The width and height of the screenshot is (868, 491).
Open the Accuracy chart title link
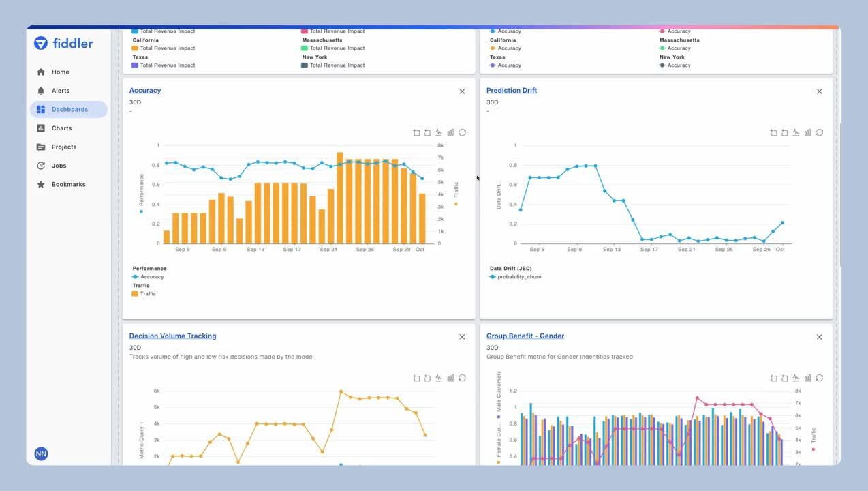[x=145, y=89]
